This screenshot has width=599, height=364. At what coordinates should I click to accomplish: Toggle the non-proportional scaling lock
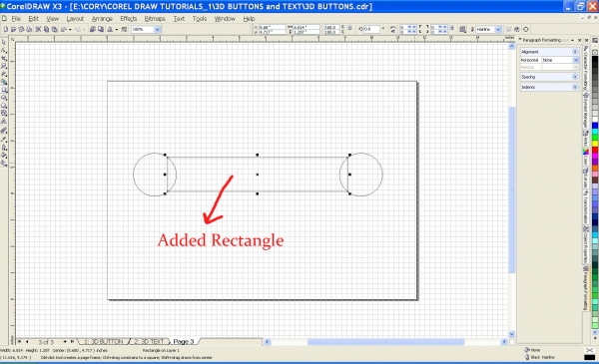[349, 28]
